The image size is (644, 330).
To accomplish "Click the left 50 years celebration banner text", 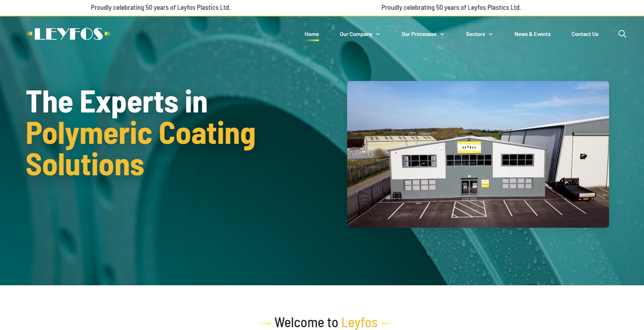I will [160, 8].
